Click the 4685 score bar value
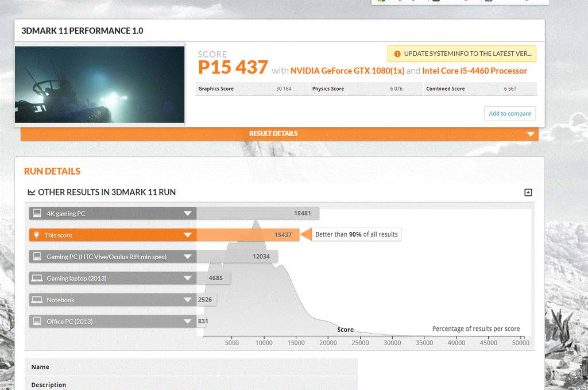 pos(216,278)
